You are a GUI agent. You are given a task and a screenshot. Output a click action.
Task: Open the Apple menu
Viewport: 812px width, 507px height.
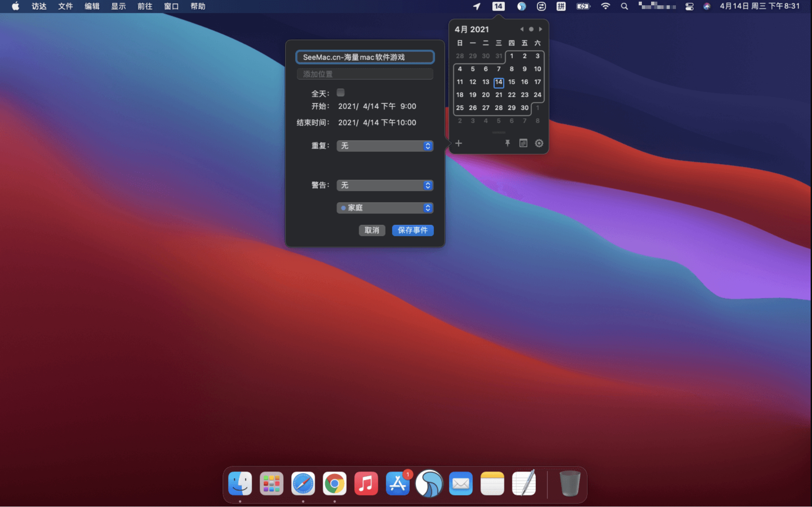16,6
